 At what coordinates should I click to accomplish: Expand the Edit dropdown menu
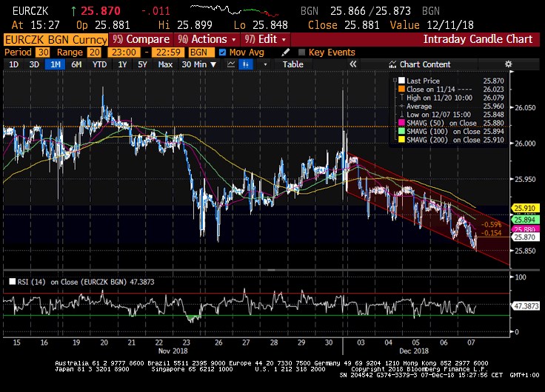[269, 39]
